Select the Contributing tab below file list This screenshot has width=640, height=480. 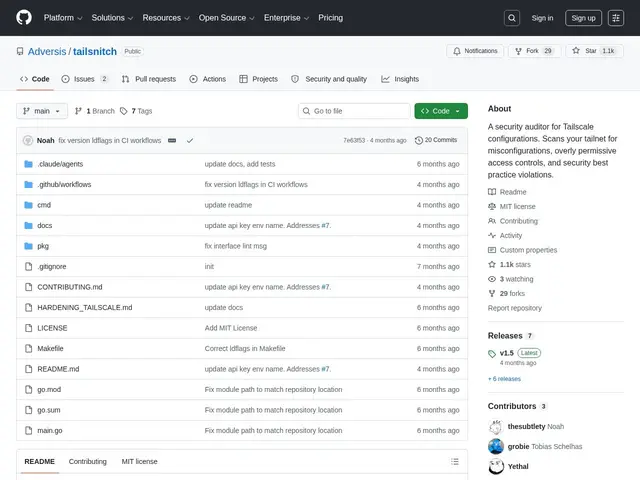88,462
